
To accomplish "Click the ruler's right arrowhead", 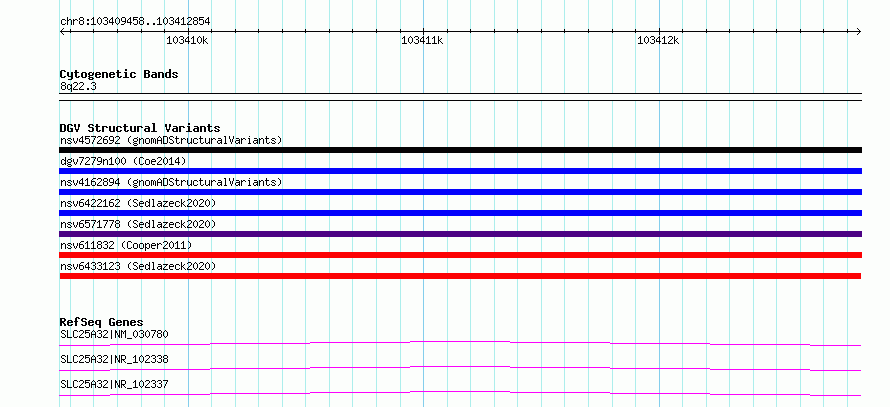I will point(858,31).
